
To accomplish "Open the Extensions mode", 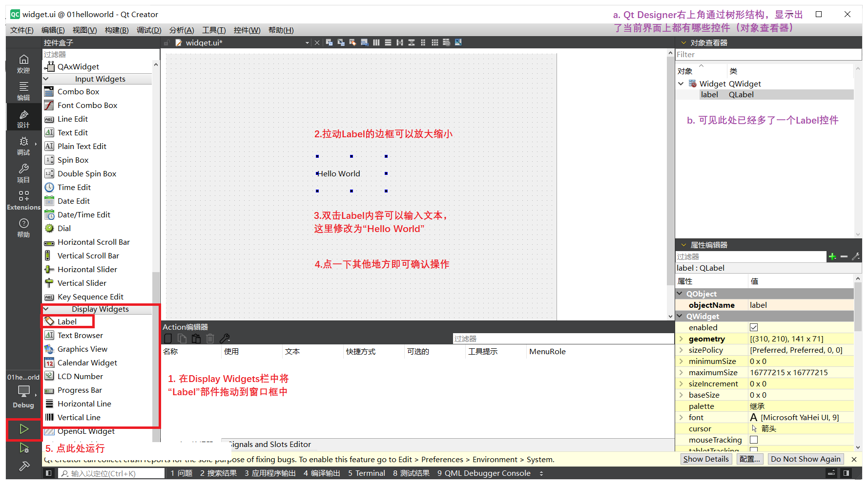I will [23, 201].
